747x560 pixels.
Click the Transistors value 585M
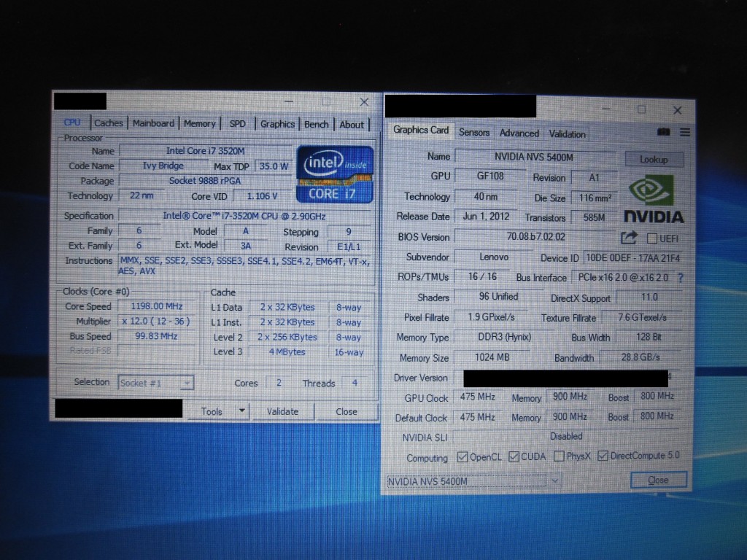pos(594,217)
